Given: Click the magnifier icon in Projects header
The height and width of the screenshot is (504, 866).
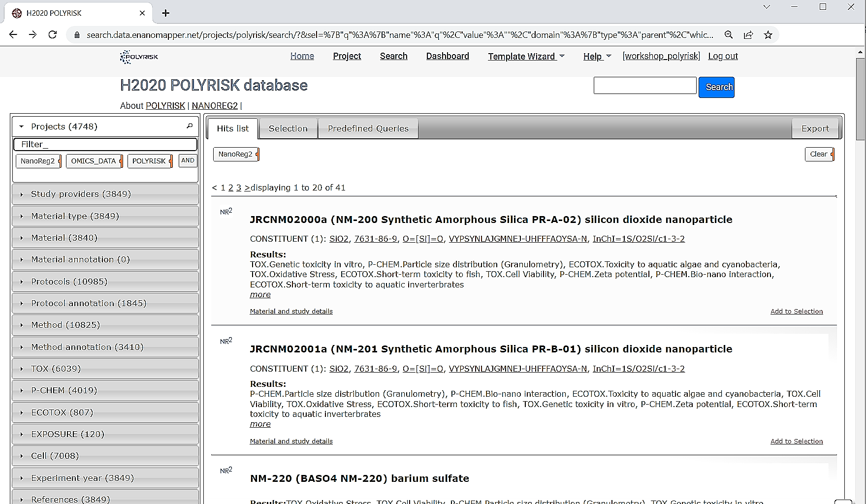Looking at the screenshot, I should pyautogui.click(x=190, y=126).
